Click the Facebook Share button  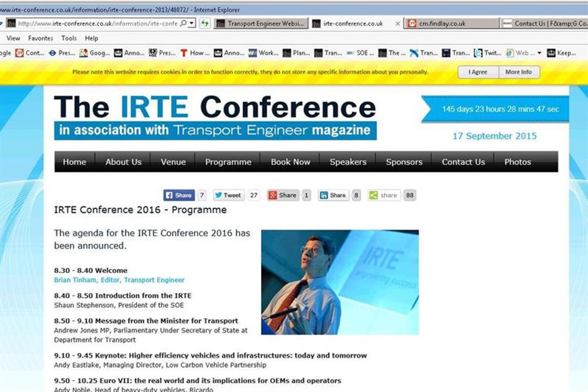tap(179, 195)
